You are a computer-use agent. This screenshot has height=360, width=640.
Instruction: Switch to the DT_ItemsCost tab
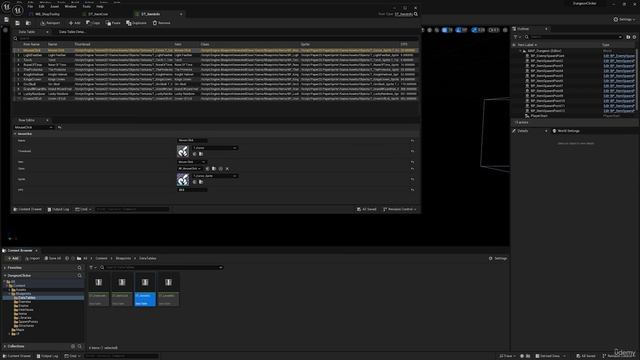(98, 14)
